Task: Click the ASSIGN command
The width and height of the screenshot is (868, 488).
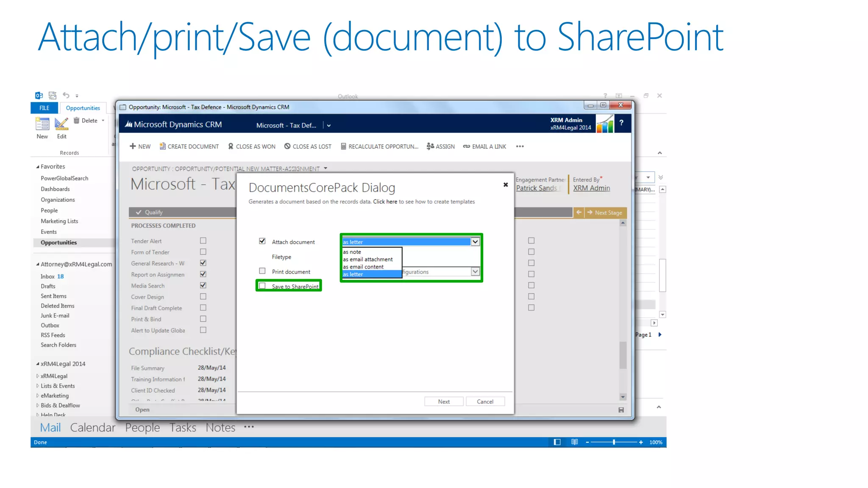Action: [441, 146]
